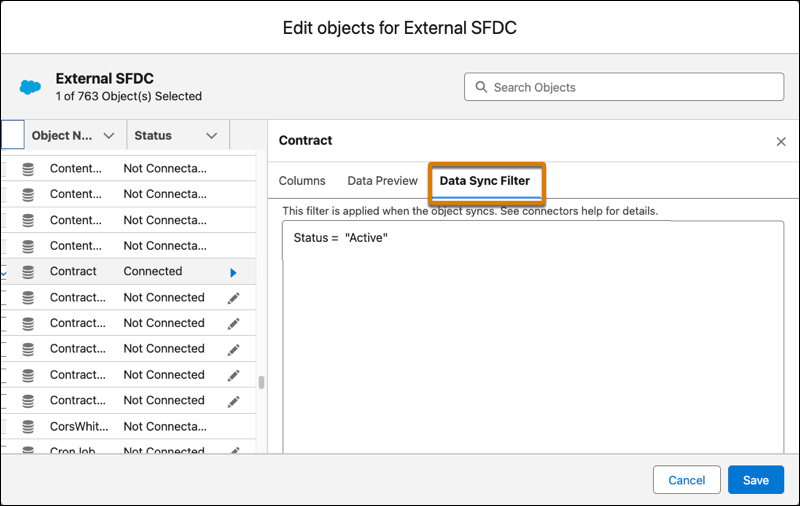Screen dimensions: 800x506
Task: Open the Data Preview tab
Action: click(382, 181)
